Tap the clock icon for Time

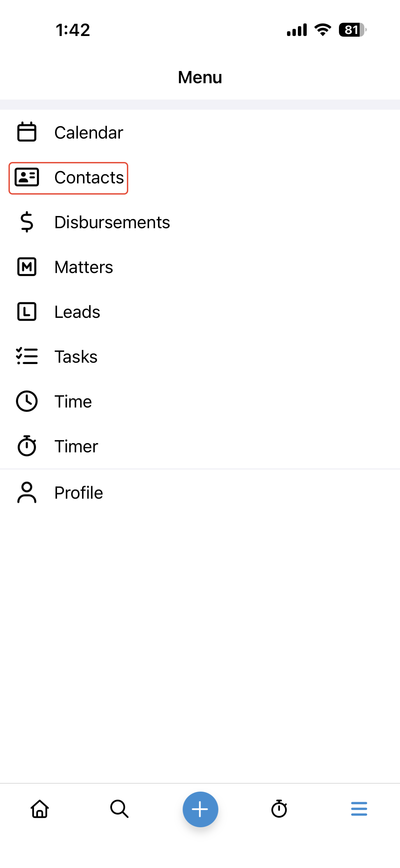coord(27,401)
